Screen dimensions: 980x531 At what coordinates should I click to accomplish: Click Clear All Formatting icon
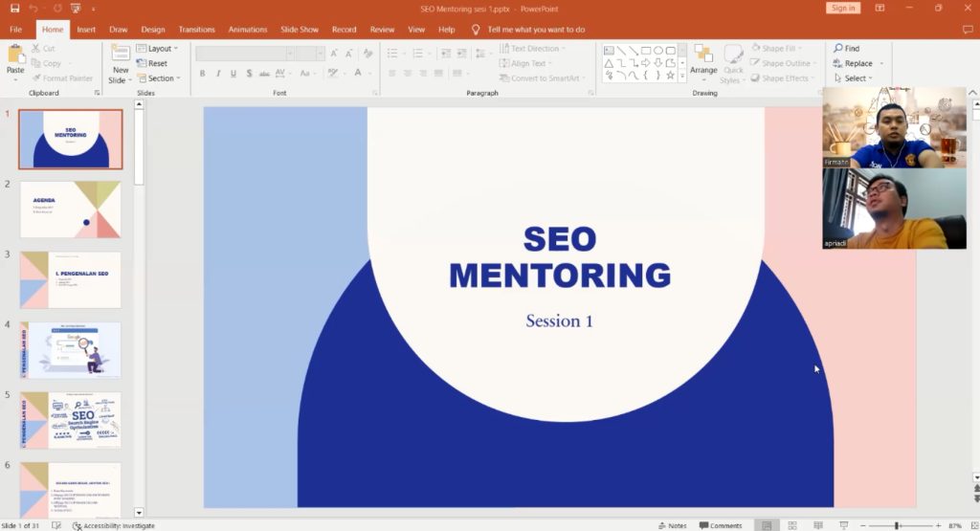click(x=368, y=54)
